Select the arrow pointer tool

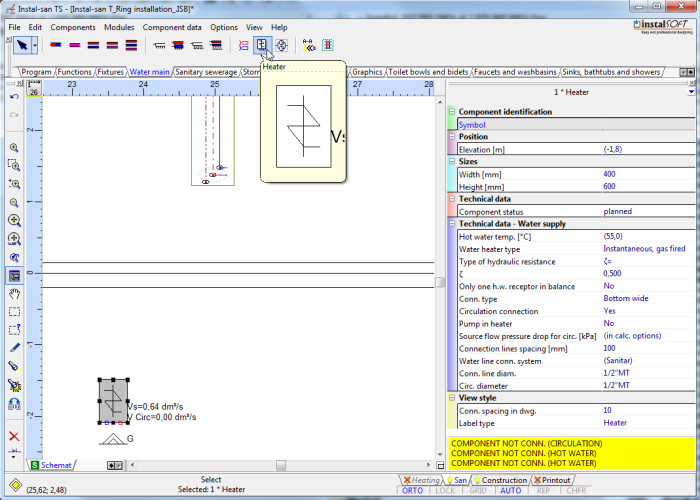click(22, 45)
